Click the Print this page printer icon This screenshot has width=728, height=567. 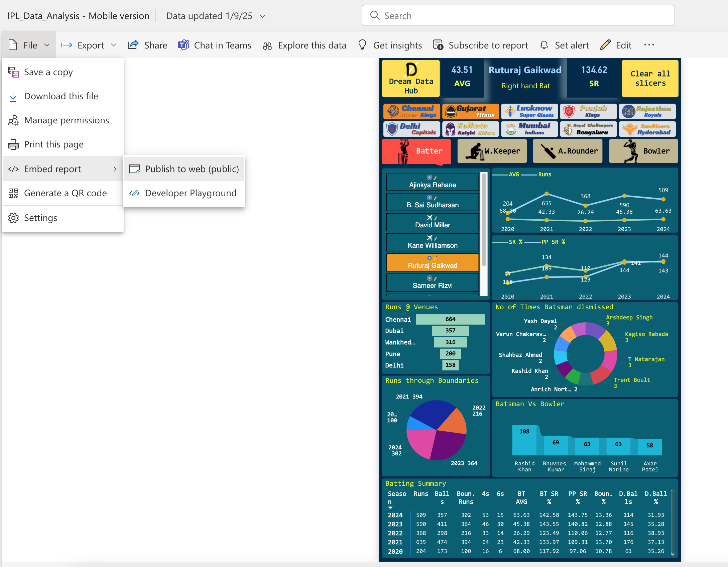coord(13,144)
